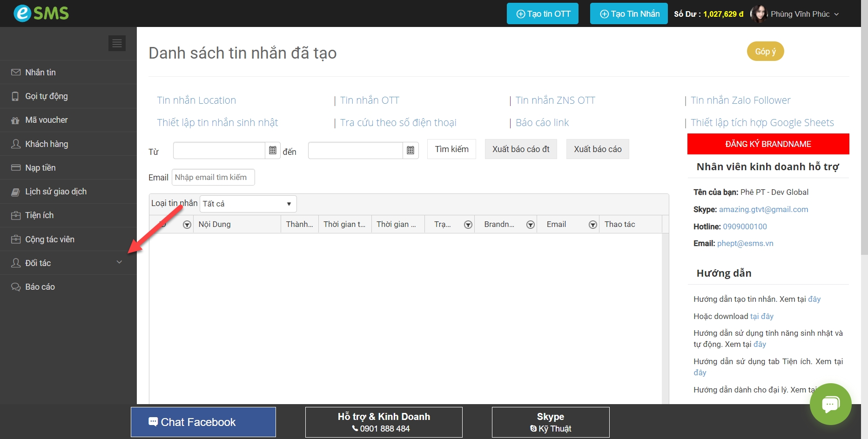This screenshot has height=439, width=868.
Task: Click the Báo cáo link hyperlink
Action: [x=542, y=123]
